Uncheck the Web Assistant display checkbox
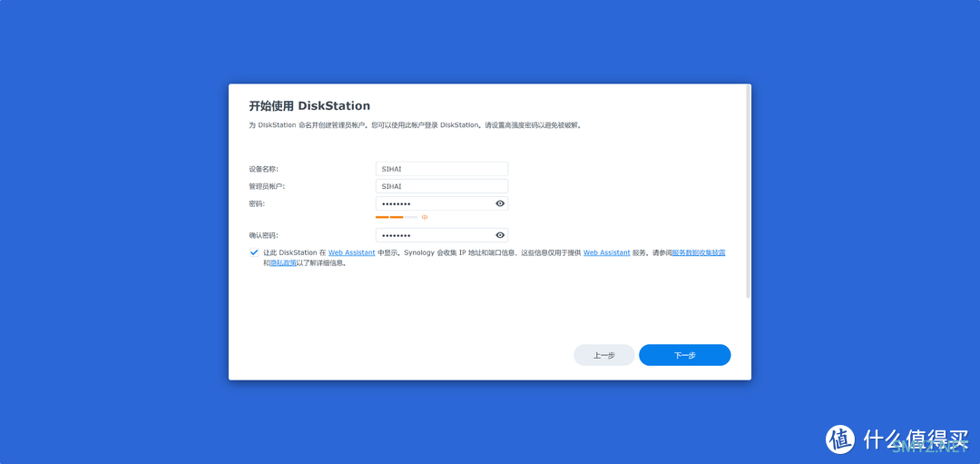This screenshot has width=980, height=464. point(254,252)
